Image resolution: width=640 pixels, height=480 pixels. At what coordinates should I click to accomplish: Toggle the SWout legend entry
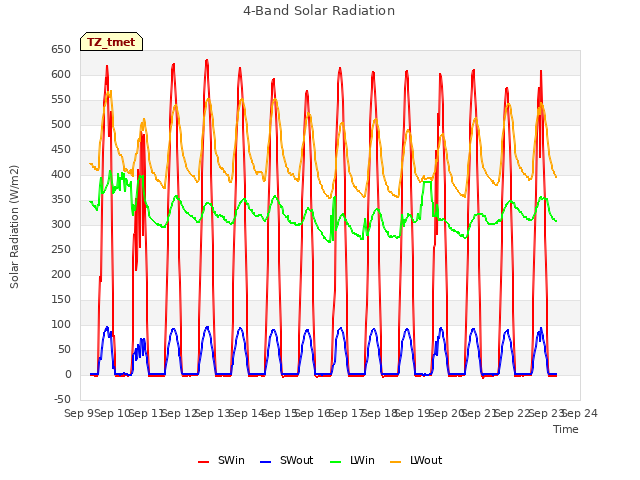(x=286, y=460)
